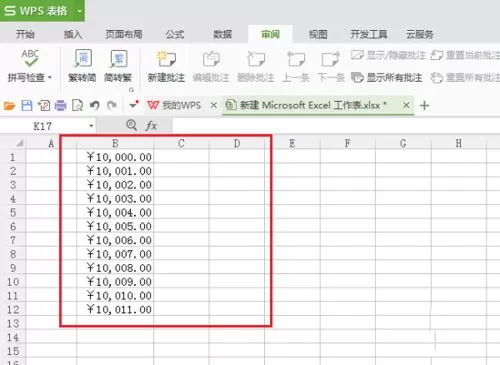Click into the formula bar input
The height and width of the screenshot is (365, 500).
pos(336,126)
